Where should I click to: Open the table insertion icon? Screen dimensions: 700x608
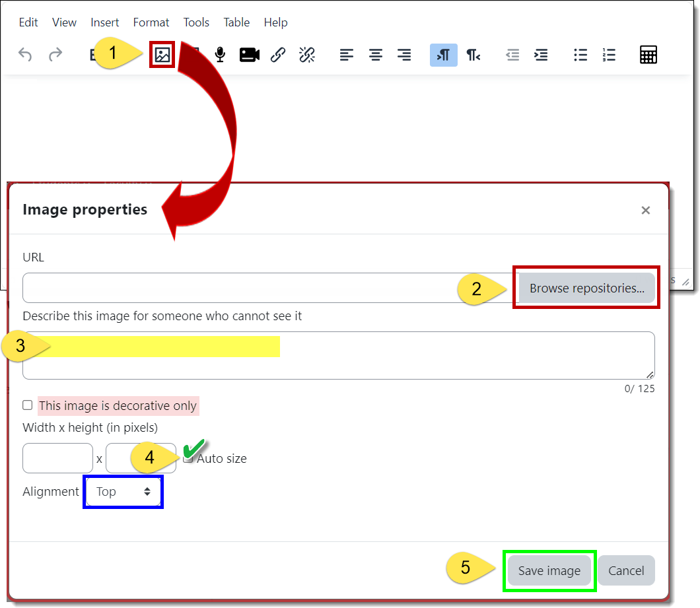648,55
